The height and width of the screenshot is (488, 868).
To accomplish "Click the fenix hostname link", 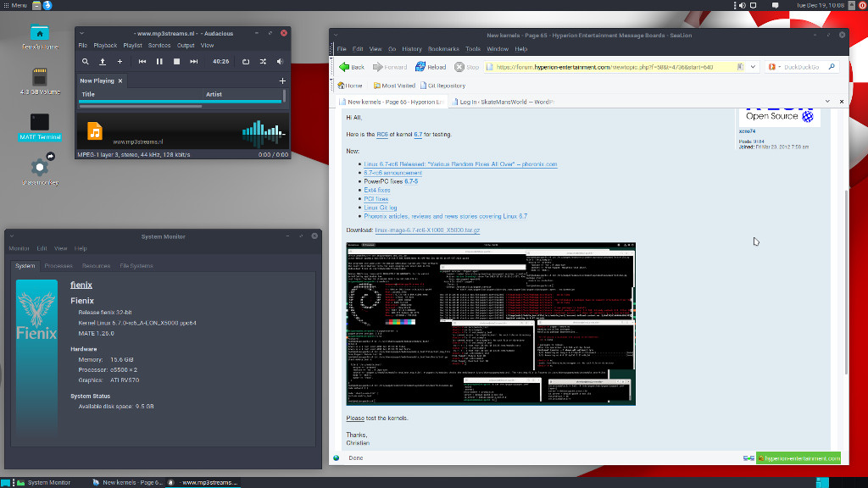I will [x=81, y=285].
